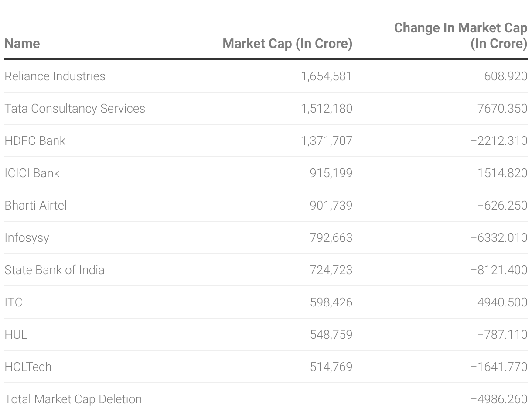Click State Bank change value −8121.400
Viewport: 532px width, 419px height.
(499, 270)
